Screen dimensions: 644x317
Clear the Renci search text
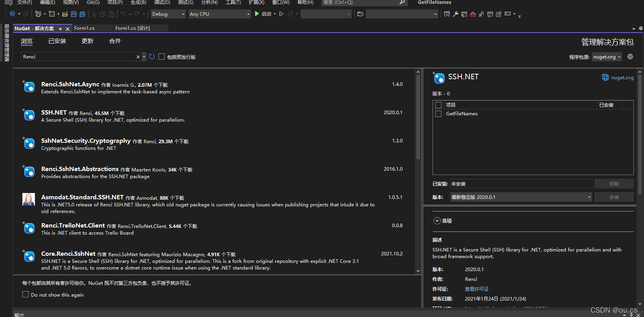point(138,57)
